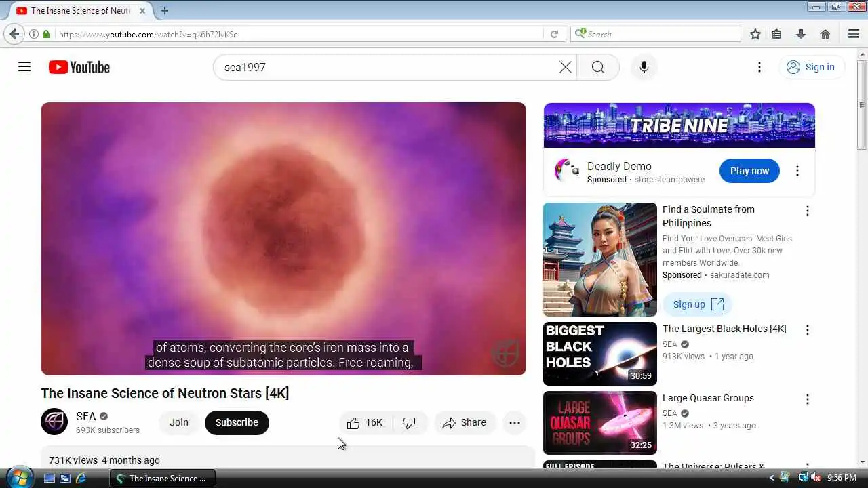Open more actions menu beside Share
Image resolution: width=868 pixels, height=488 pixels.
[x=515, y=422]
